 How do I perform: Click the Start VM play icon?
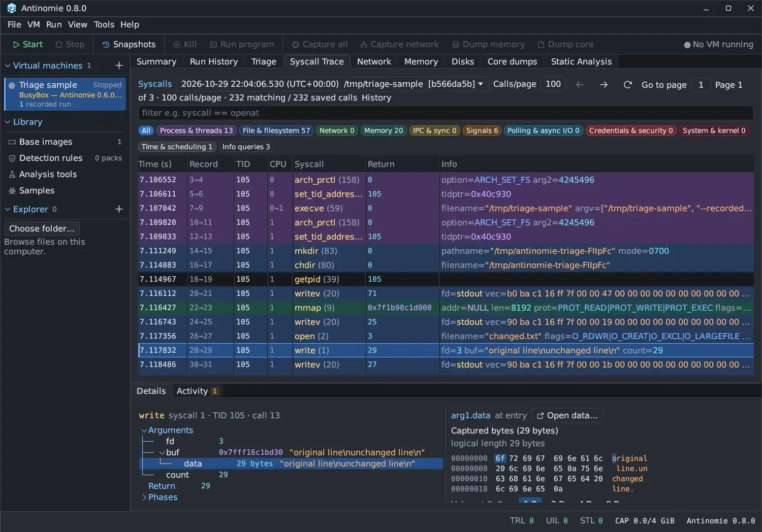16,45
